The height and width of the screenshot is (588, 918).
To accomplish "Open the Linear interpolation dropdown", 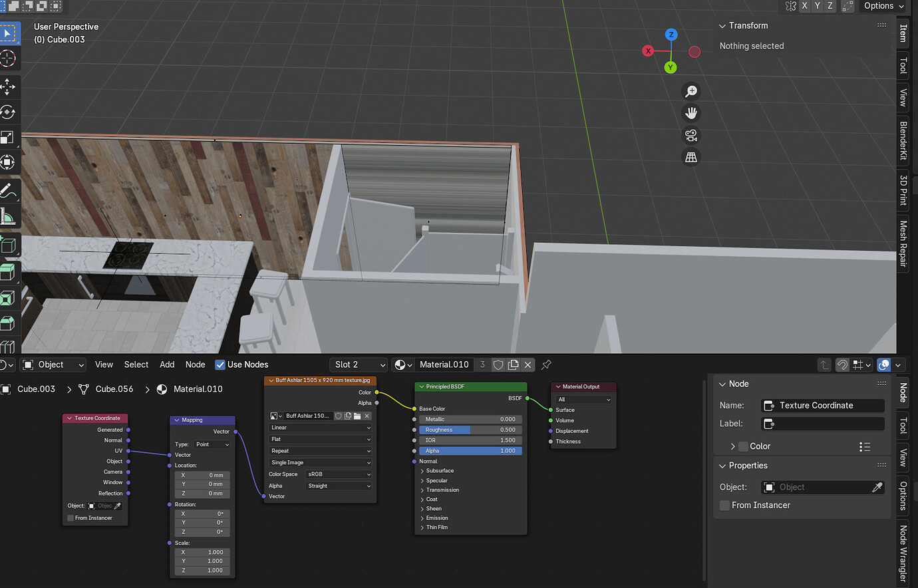I will pyautogui.click(x=321, y=428).
